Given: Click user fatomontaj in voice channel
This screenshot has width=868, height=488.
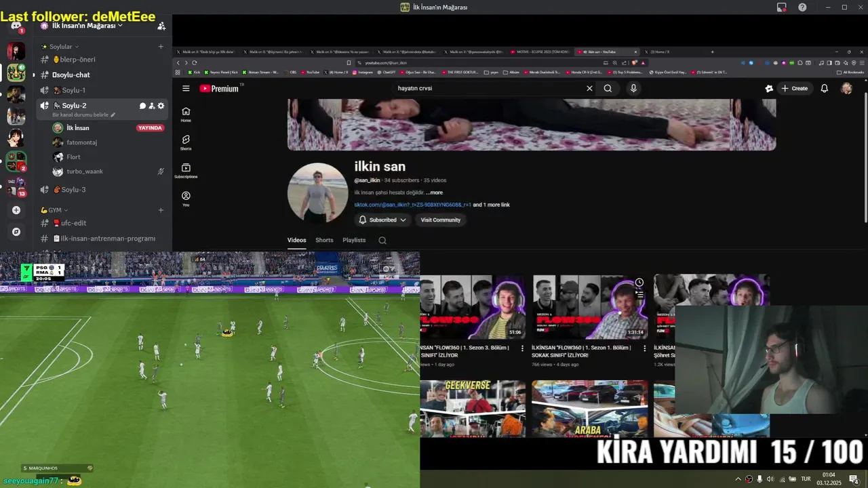Looking at the screenshot, I should 81,142.
